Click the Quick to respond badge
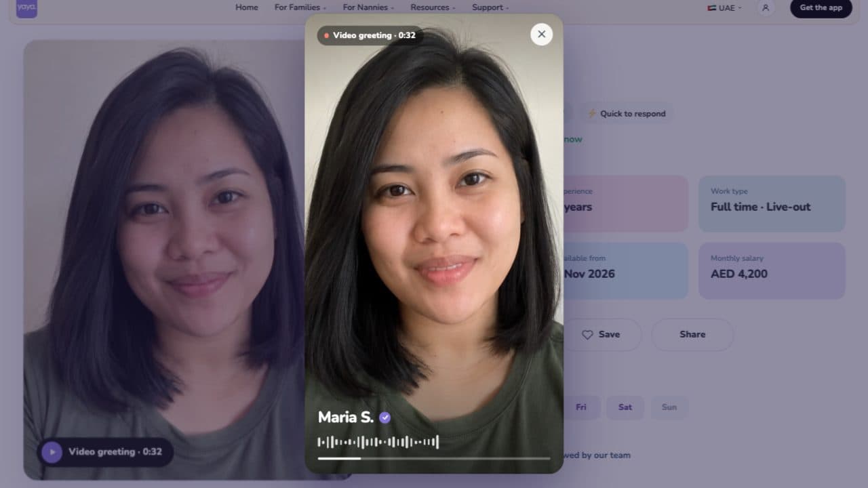Screen dimensions: 868x488 click(x=627, y=114)
